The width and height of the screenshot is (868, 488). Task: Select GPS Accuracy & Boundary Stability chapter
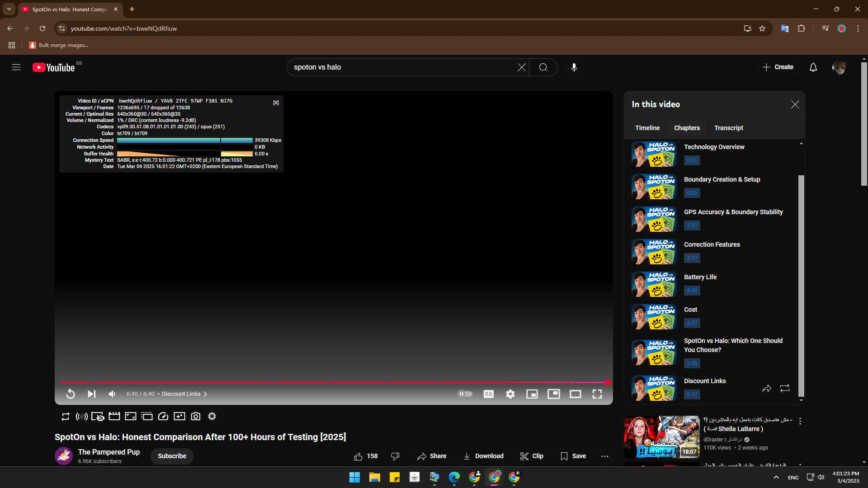click(x=712, y=219)
